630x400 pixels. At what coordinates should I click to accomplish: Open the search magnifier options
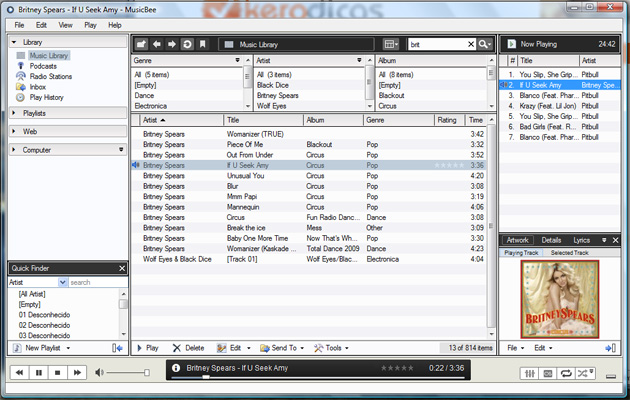485,44
